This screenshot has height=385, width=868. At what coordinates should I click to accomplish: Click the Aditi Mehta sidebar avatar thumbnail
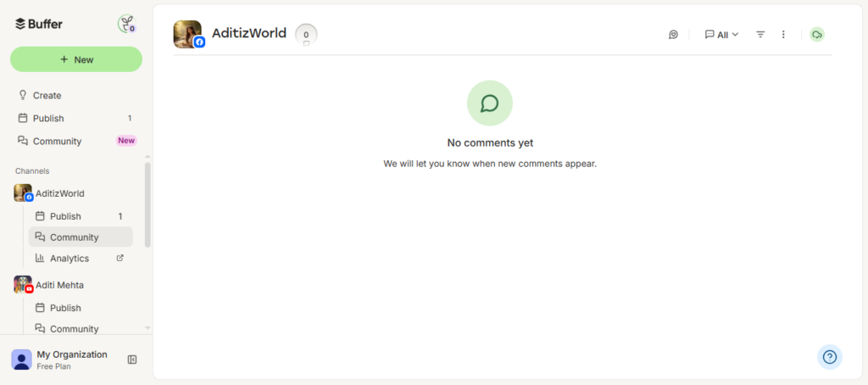[x=23, y=284]
